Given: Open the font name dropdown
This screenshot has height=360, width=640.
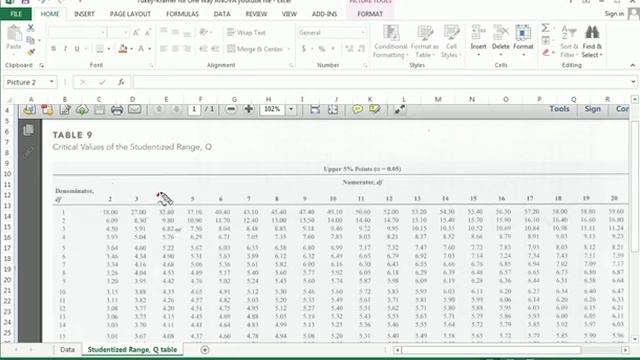Looking at the screenshot, I should (103, 32).
